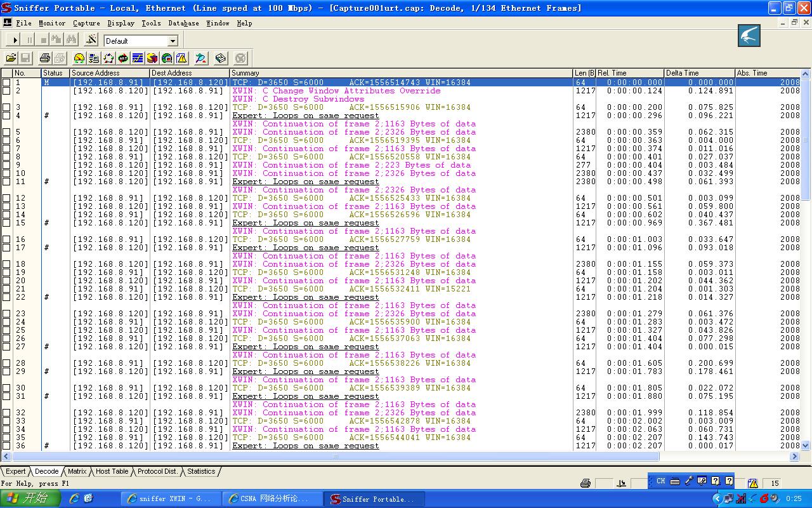Tick the checkbox for frame 1

click(x=6, y=83)
